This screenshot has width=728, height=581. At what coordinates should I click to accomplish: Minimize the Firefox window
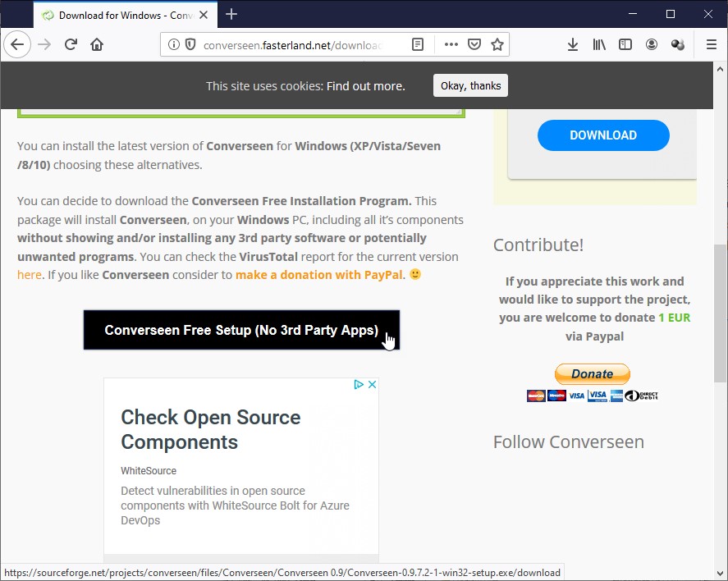click(632, 14)
